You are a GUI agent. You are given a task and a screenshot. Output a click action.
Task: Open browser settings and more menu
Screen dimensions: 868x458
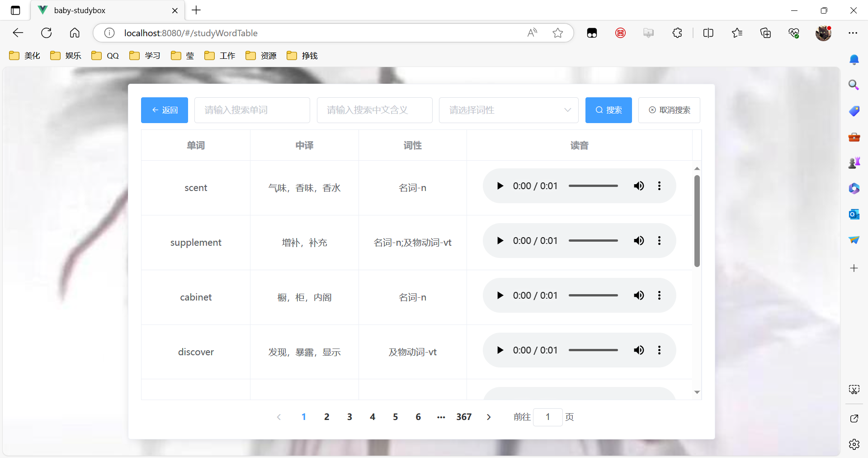(853, 33)
